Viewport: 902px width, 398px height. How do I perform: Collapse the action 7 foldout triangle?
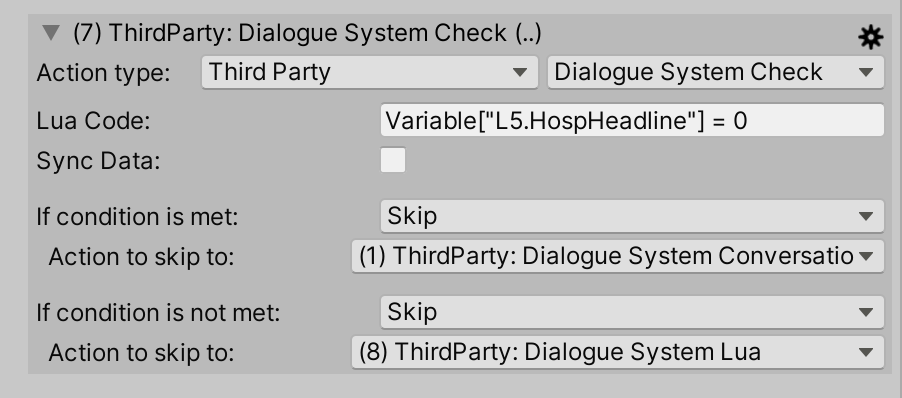51,33
